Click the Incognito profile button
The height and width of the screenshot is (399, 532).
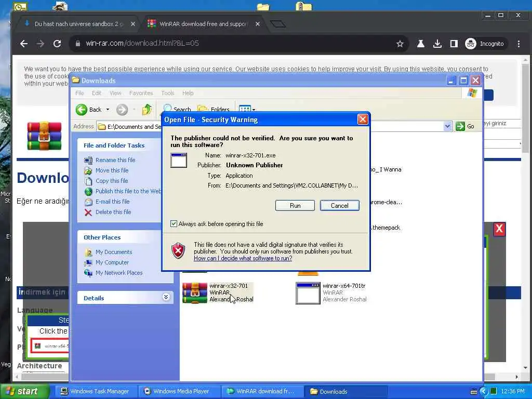(x=485, y=44)
